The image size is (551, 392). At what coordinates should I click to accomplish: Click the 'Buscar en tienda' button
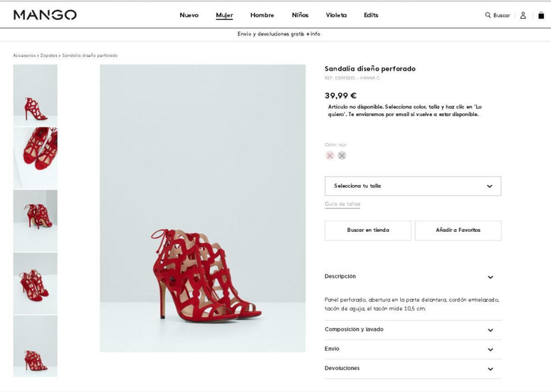pyautogui.click(x=368, y=230)
